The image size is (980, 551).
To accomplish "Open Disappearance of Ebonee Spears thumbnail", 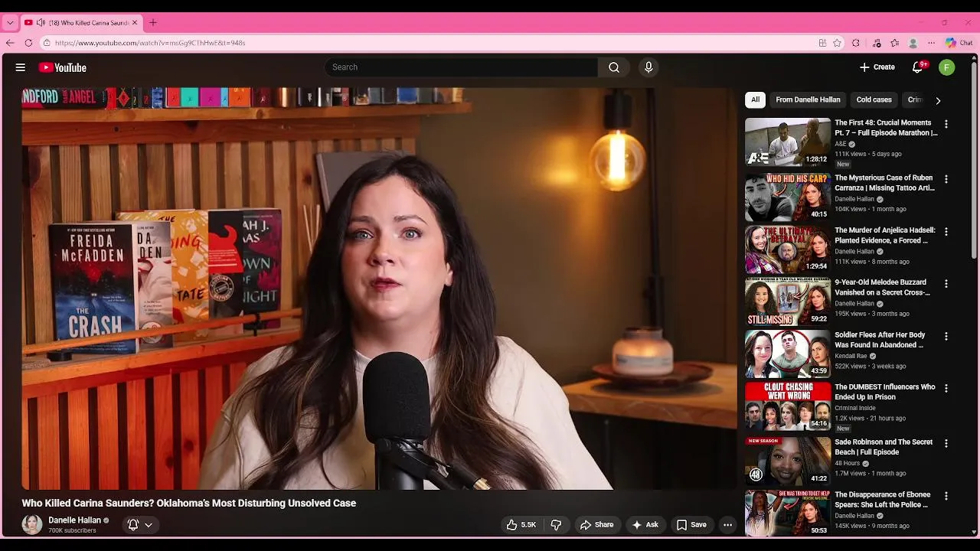I will pos(788,514).
